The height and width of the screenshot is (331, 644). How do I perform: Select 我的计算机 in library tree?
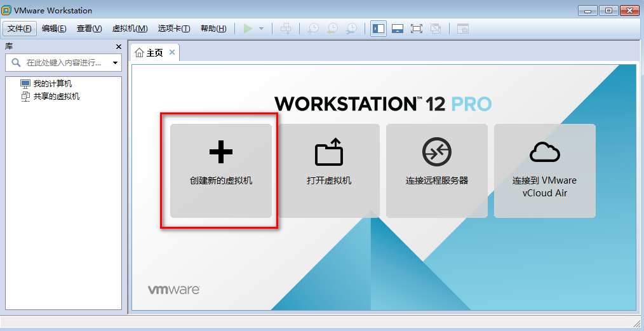[52, 84]
